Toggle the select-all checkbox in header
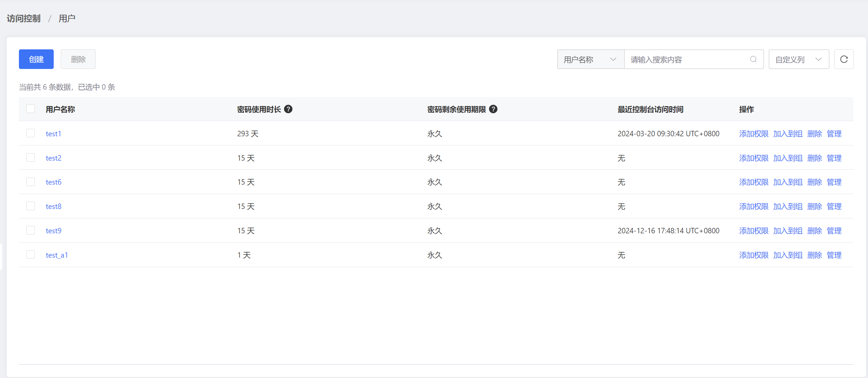Screen dimensions: 868x378 coord(31,109)
